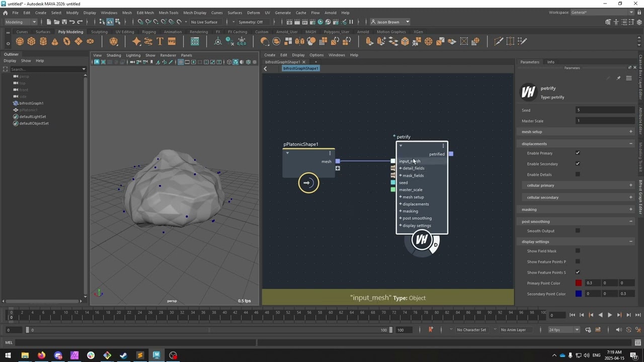Screen dimensions: 644x362
Task: Click the SVG import shelf icon
Action: [172, 41]
